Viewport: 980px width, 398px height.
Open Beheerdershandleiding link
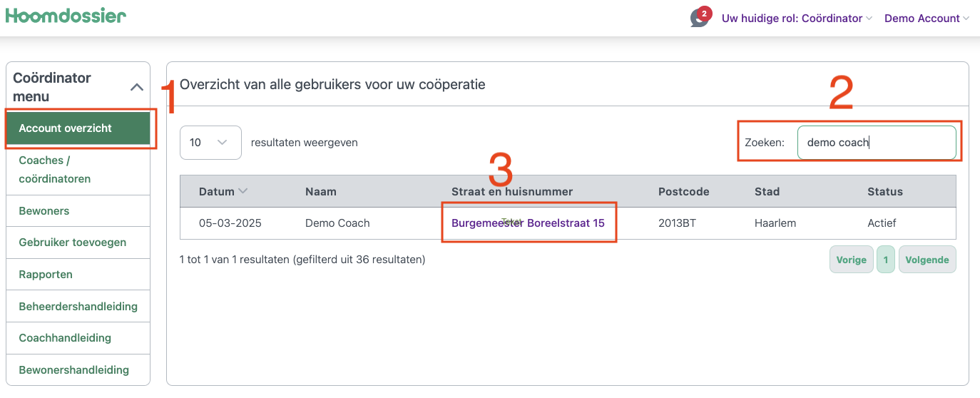pyautogui.click(x=78, y=307)
